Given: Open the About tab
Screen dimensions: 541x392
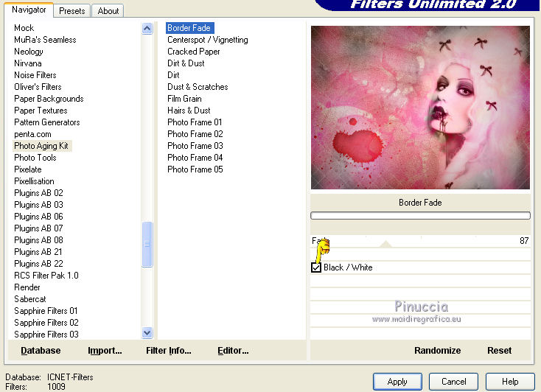Looking at the screenshot, I should tap(108, 11).
